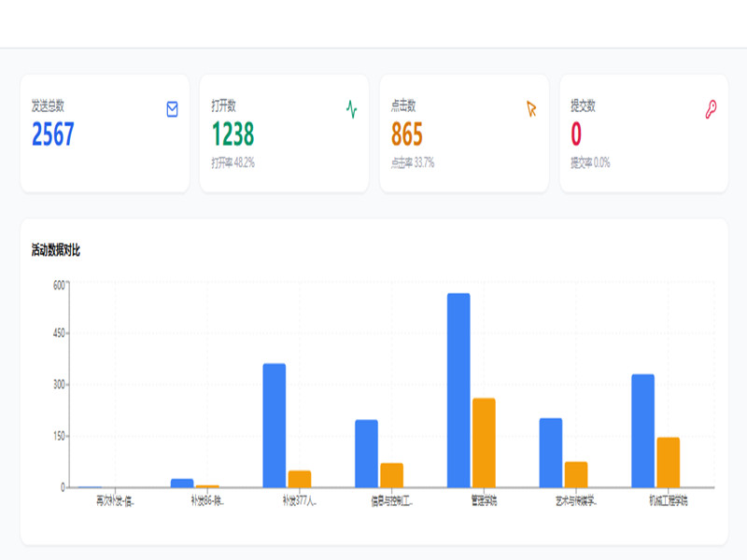Select the 2567 total sent number
747x560 pixels.
[53, 133]
